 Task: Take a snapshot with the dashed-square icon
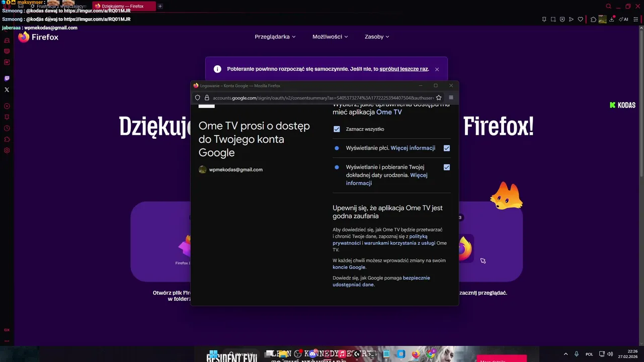(x=553, y=20)
